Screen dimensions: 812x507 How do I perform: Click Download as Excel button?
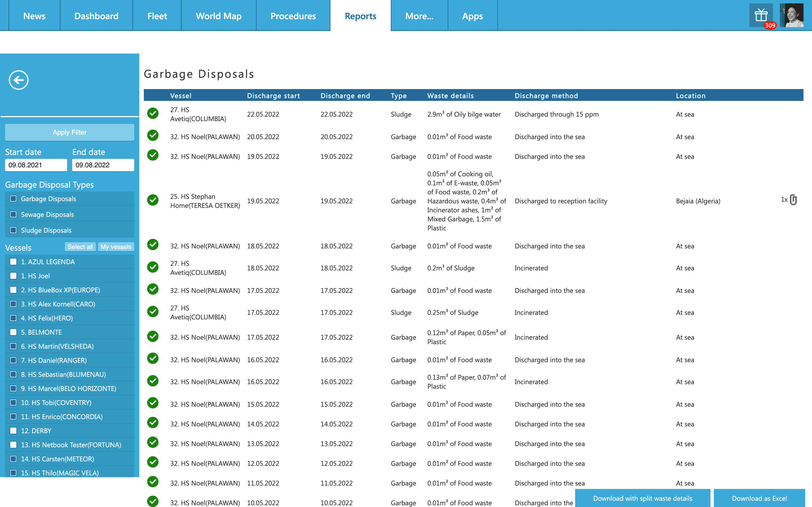[759, 498]
